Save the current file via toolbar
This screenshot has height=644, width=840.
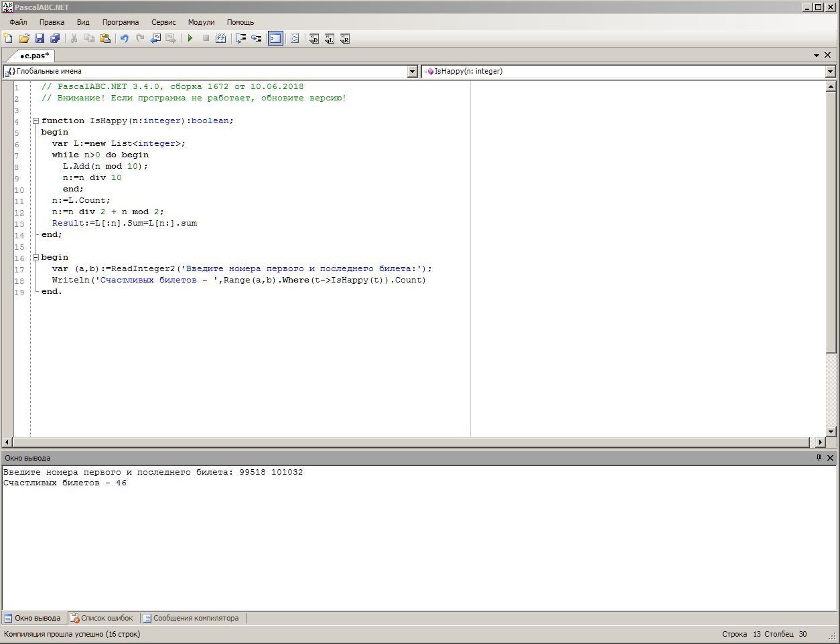click(40, 39)
